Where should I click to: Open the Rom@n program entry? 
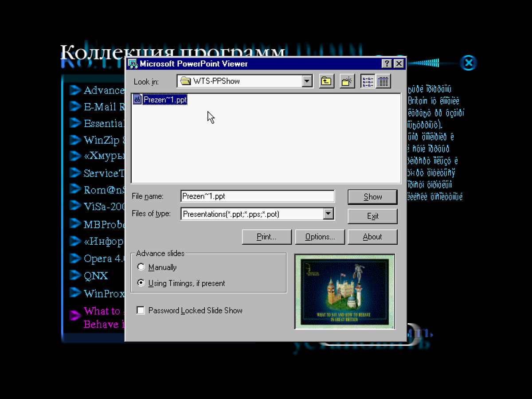pyautogui.click(x=104, y=190)
